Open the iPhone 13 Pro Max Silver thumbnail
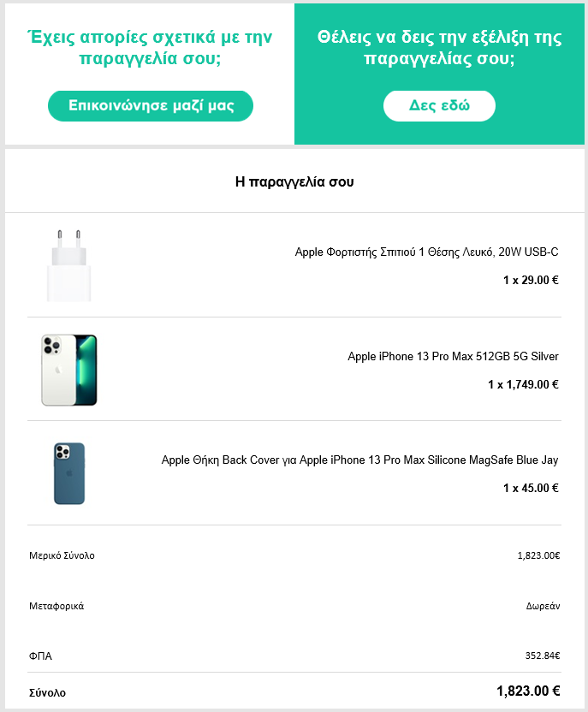The height and width of the screenshot is (712, 588). pyautogui.click(x=69, y=370)
